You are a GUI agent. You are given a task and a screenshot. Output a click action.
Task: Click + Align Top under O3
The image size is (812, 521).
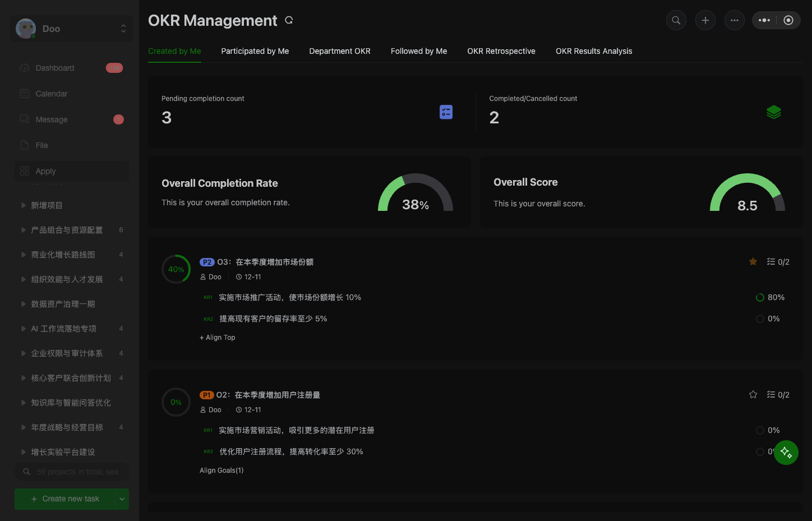pyautogui.click(x=218, y=338)
